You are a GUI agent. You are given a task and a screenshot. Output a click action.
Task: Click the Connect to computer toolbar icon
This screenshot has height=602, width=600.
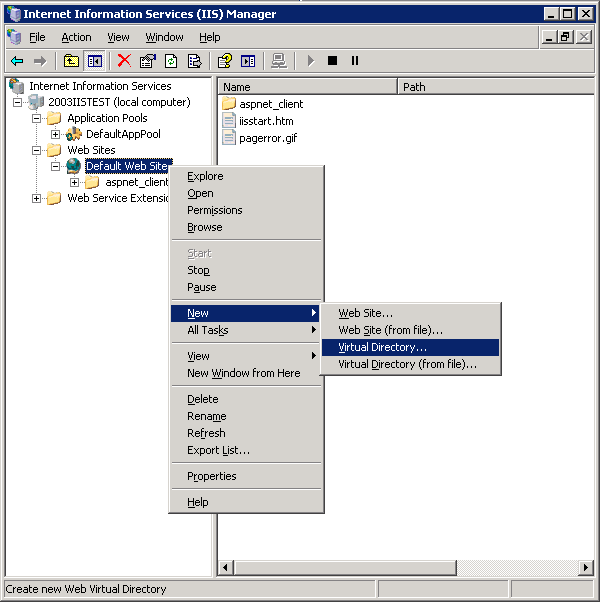(279, 61)
